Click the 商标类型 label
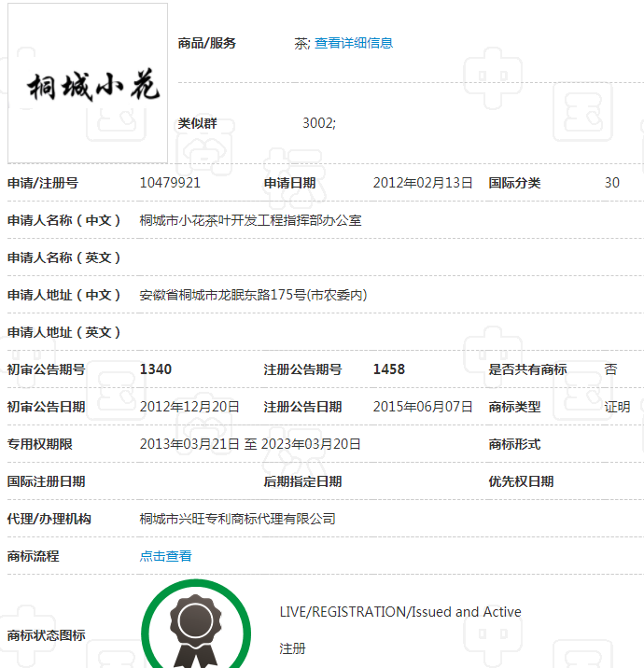The height and width of the screenshot is (668, 644). coord(514,407)
